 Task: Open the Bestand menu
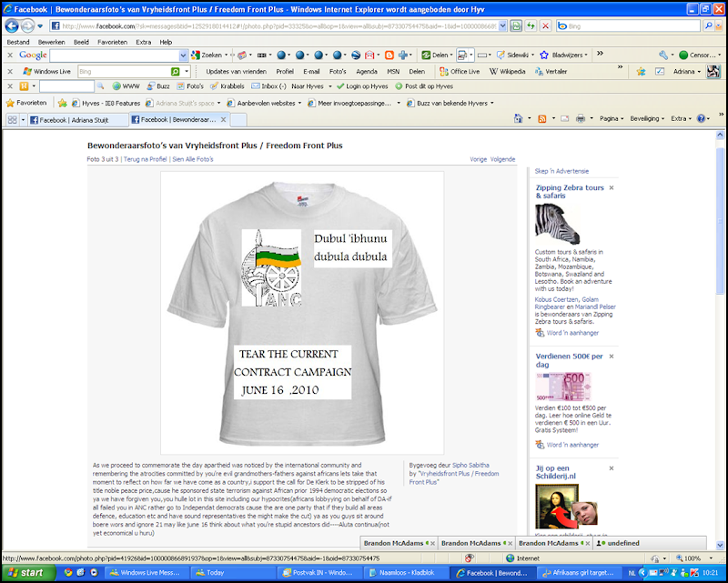pos(18,42)
